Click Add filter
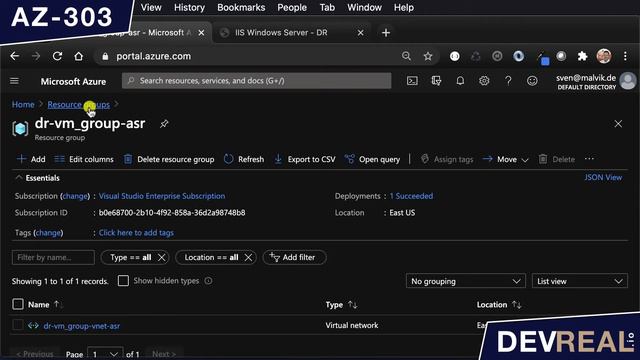The width and height of the screenshot is (640, 360). pyautogui.click(x=294, y=258)
